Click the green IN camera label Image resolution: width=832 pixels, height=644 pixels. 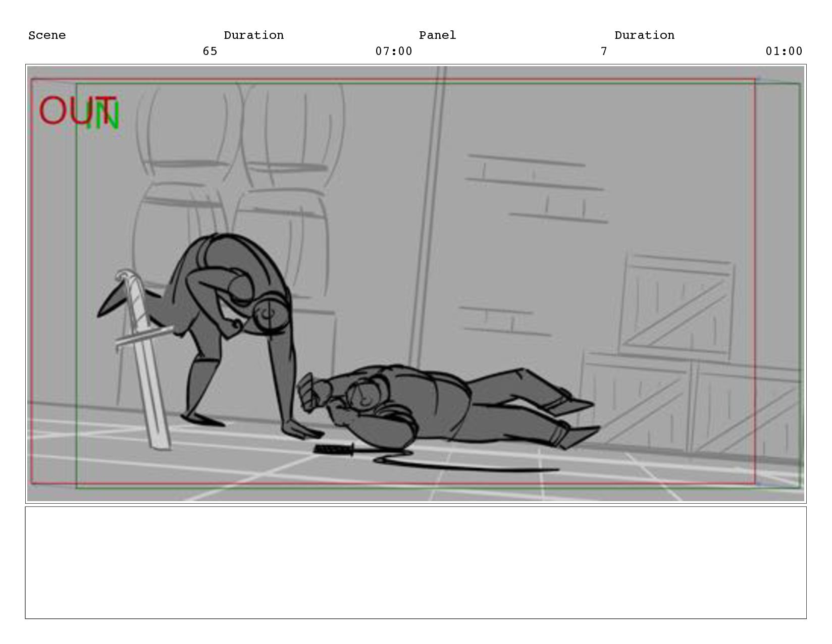(103, 115)
